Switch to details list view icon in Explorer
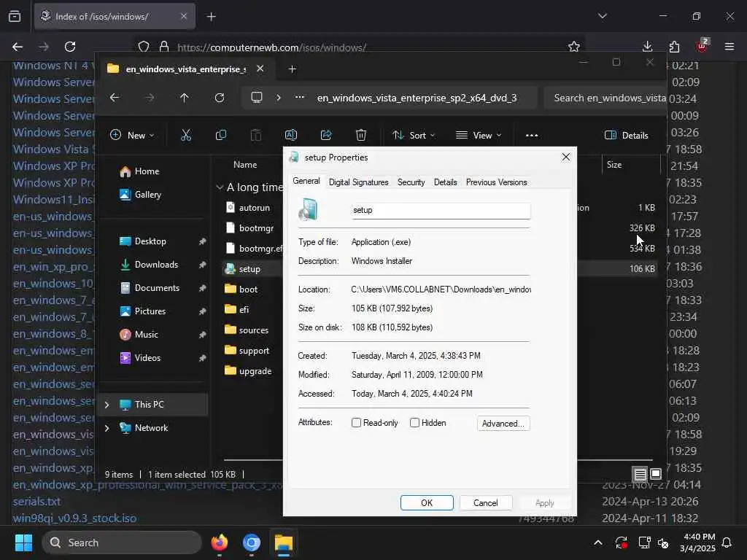 coord(640,474)
